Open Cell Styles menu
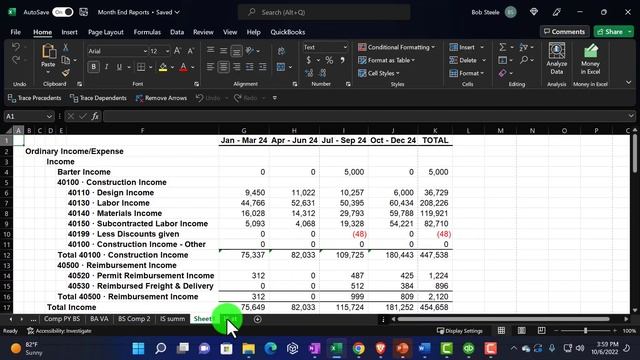Screen dimensions: 640x360 (x=379, y=73)
